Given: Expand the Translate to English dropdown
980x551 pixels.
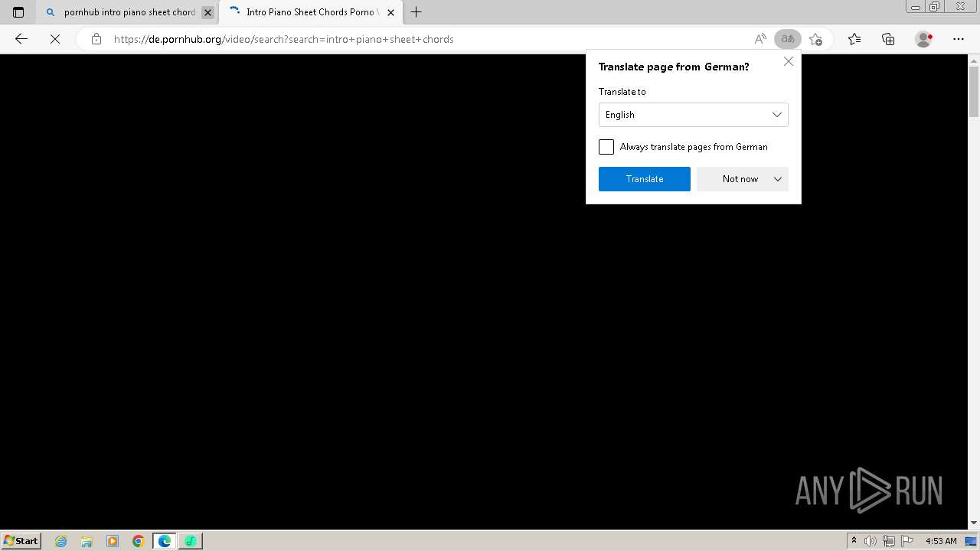Looking at the screenshot, I should click(694, 115).
